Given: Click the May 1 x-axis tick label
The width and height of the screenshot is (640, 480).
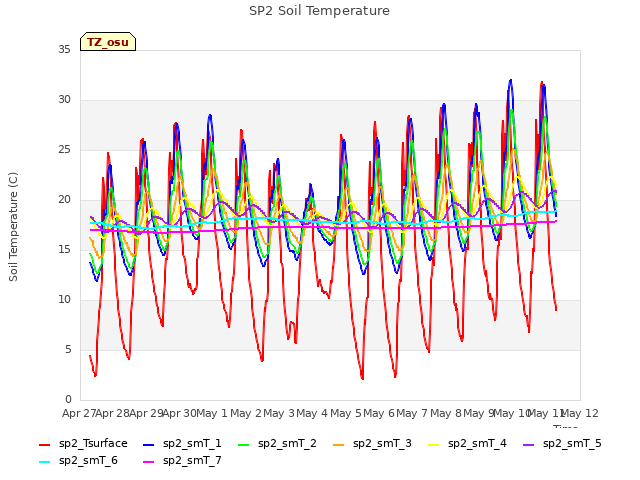Looking at the screenshot, I should pos(212,413).
